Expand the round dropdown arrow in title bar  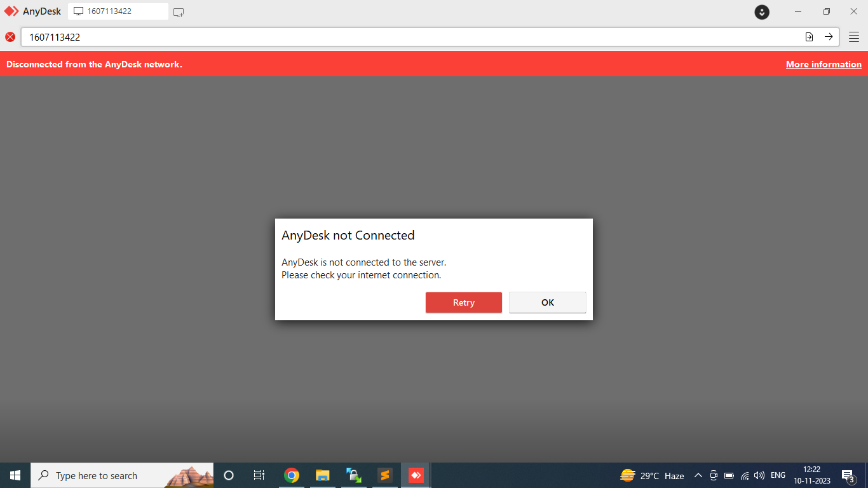tap(762, 11)
